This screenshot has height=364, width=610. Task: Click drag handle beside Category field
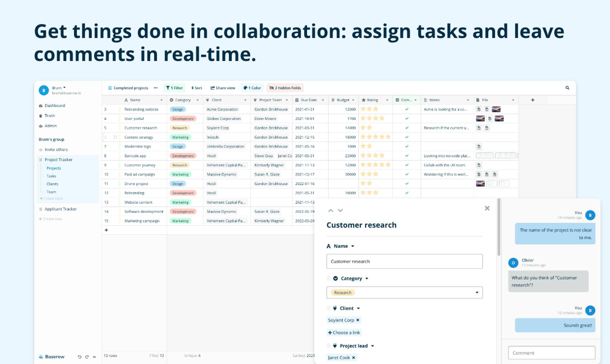click(x=328, y=278)
